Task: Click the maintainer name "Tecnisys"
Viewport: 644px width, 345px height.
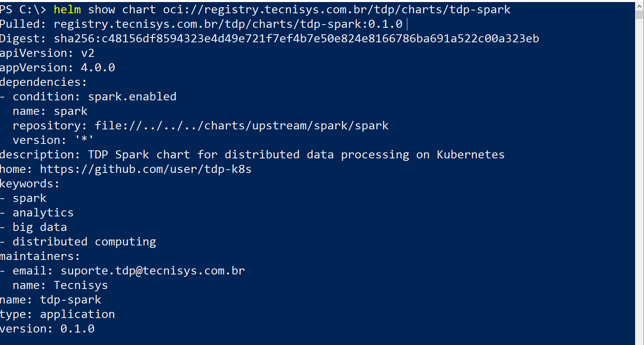Action: click(81, 285)
